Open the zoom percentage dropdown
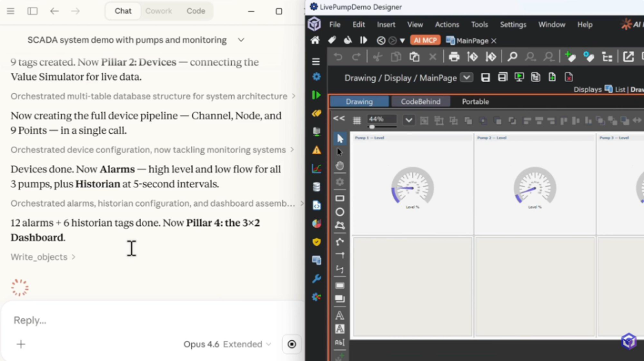 click(408, 120)
